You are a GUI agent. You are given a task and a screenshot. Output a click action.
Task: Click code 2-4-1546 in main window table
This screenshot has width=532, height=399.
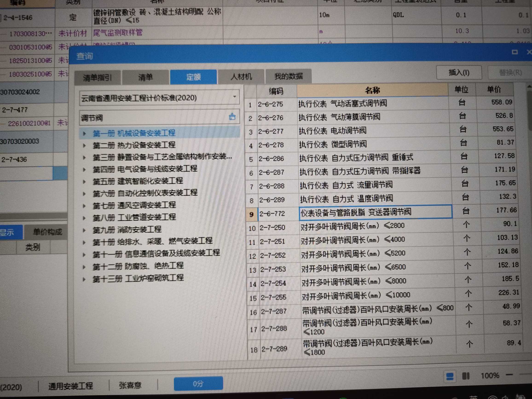[x=18, y=17]
